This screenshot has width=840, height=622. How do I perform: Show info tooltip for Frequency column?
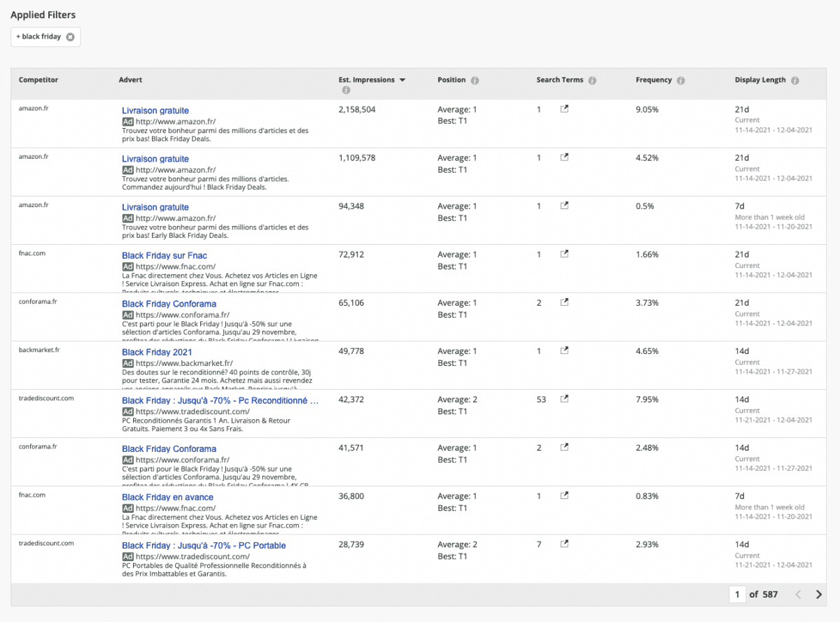[x=681, y=80]
